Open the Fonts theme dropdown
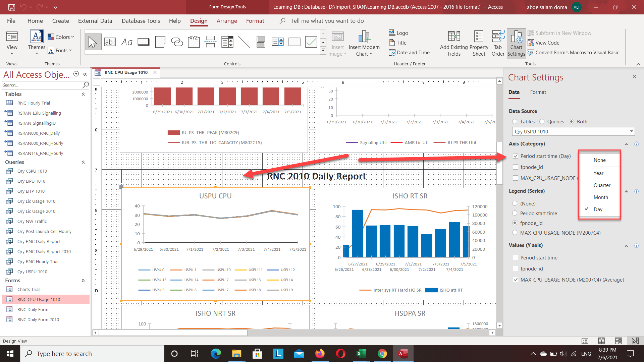The width and height of the screenshot is (644, 362). tap(60, 50)
